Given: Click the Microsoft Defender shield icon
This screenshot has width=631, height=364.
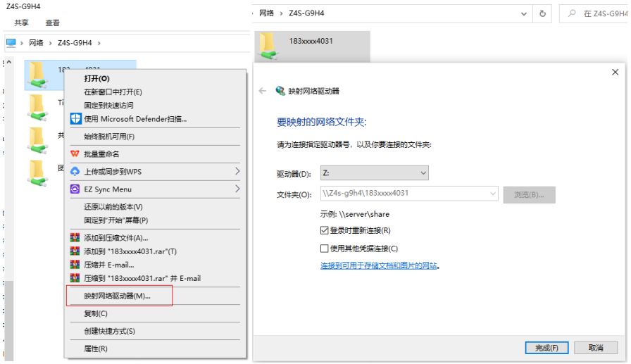Looking at the screenshot, I should (75, 119).
